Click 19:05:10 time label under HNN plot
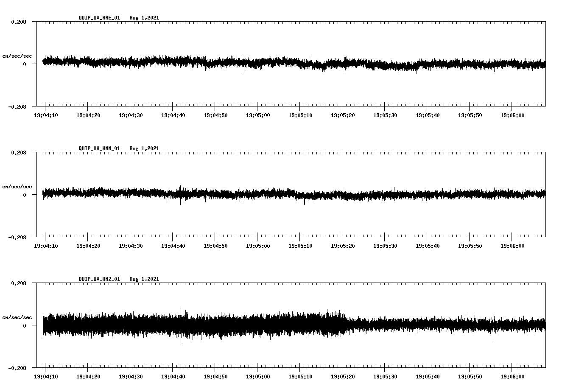Viewport: 576px width, 392px height. click(300, 246)
